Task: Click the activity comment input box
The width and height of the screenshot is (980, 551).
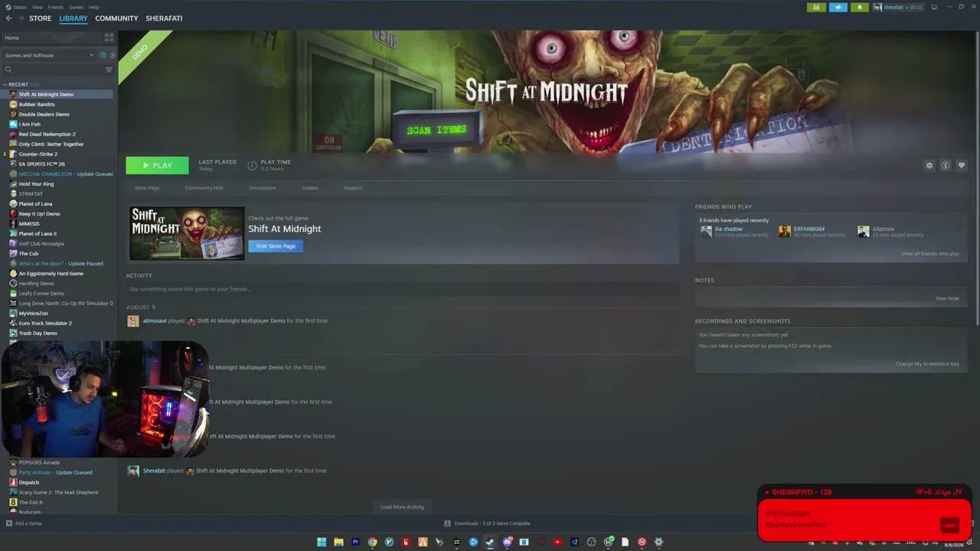Action: (x=402, y=289)
